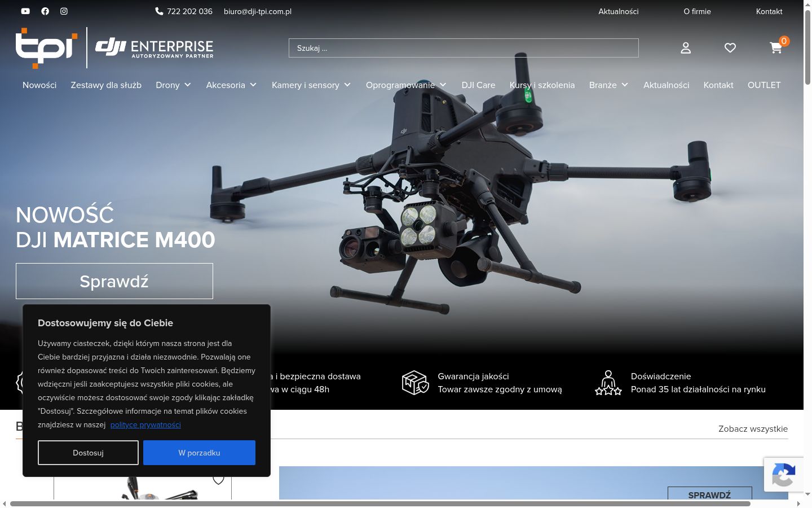Click Kontakt link in top bar

(x=769, y=11)
